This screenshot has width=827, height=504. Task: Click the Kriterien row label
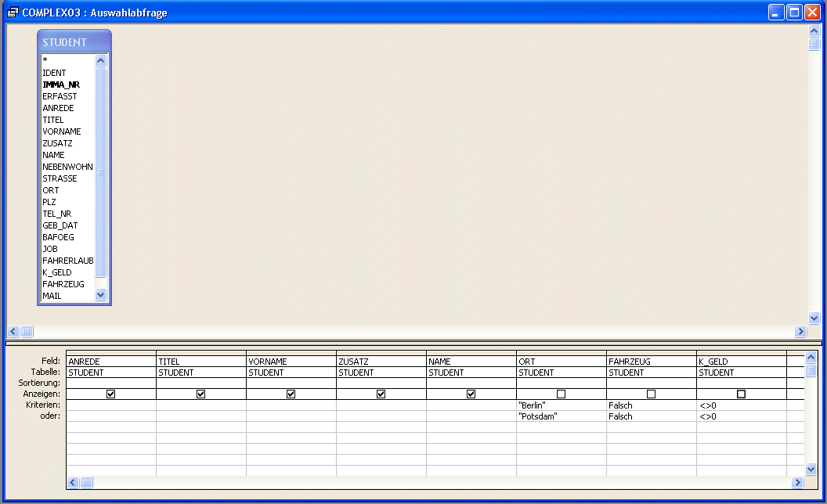point(43,405)
